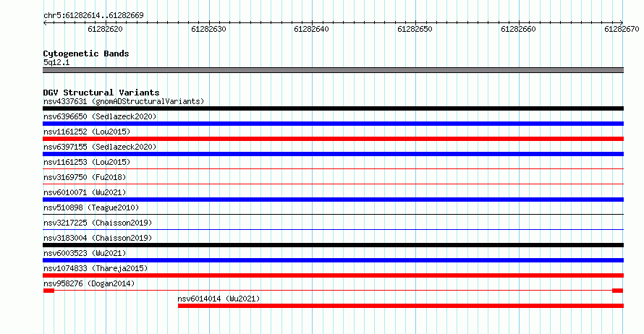Click the red bar of nsv6014014
Image resolution: width=644 pixels, height=334 pixels.
[401, 306]
